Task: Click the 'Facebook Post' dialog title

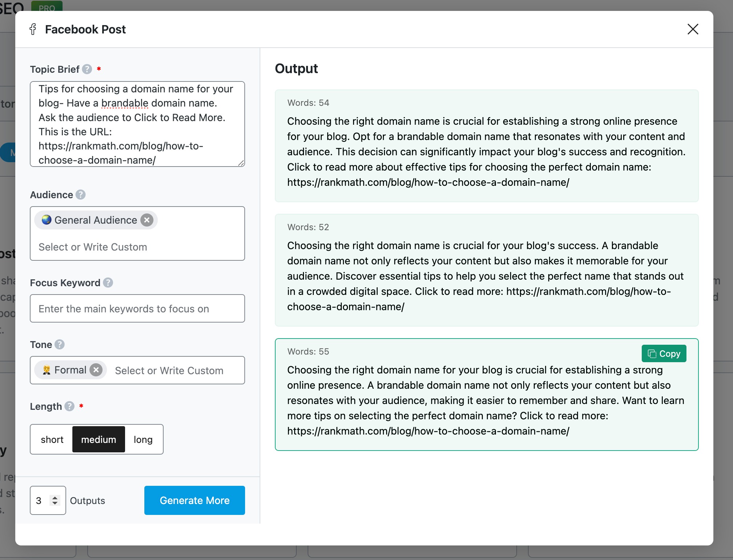Action: 85,29
